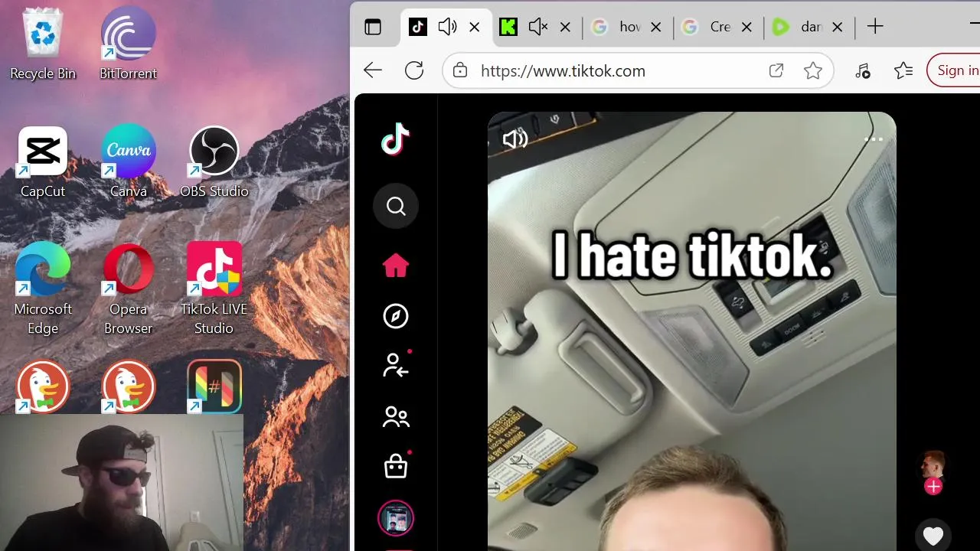This screenshot has height=551, width=980.
Task: Launch BitTorrent desktop shortcut
Action: (128, 44)
